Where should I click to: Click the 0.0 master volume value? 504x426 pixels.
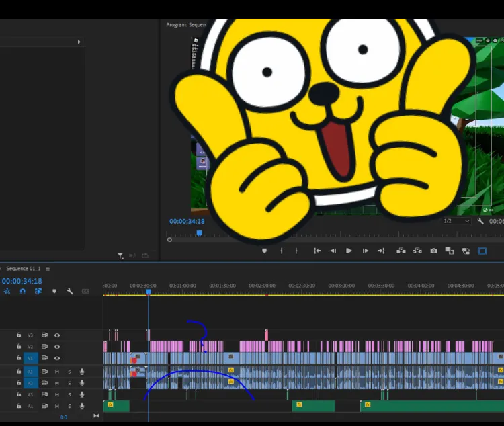[64, 417]
